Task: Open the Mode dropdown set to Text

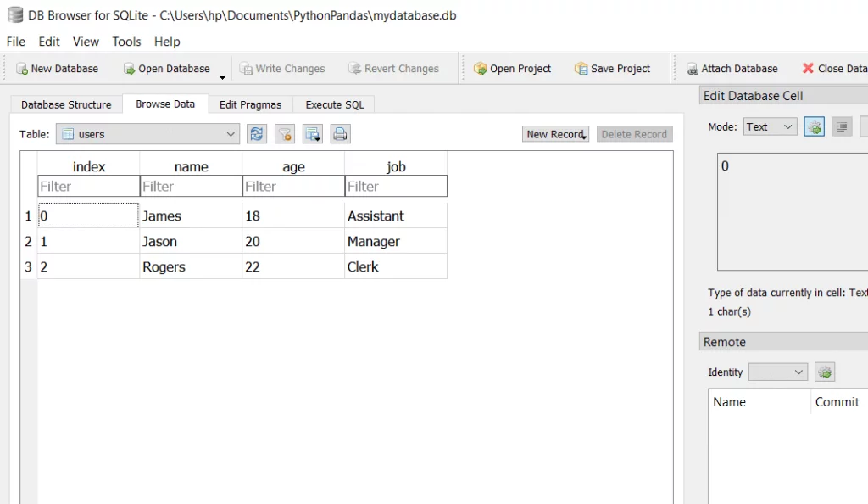Action: (770, 126)
